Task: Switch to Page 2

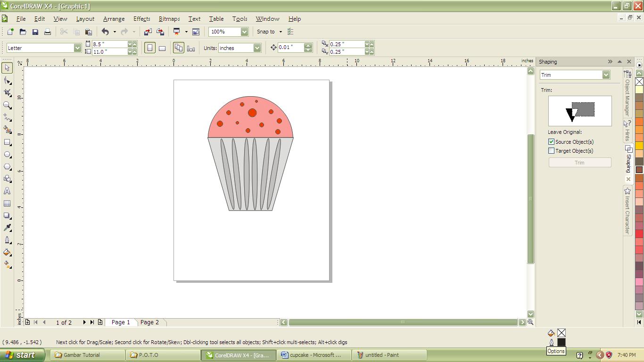Action: pyautogui.click(x=150, y=322)
